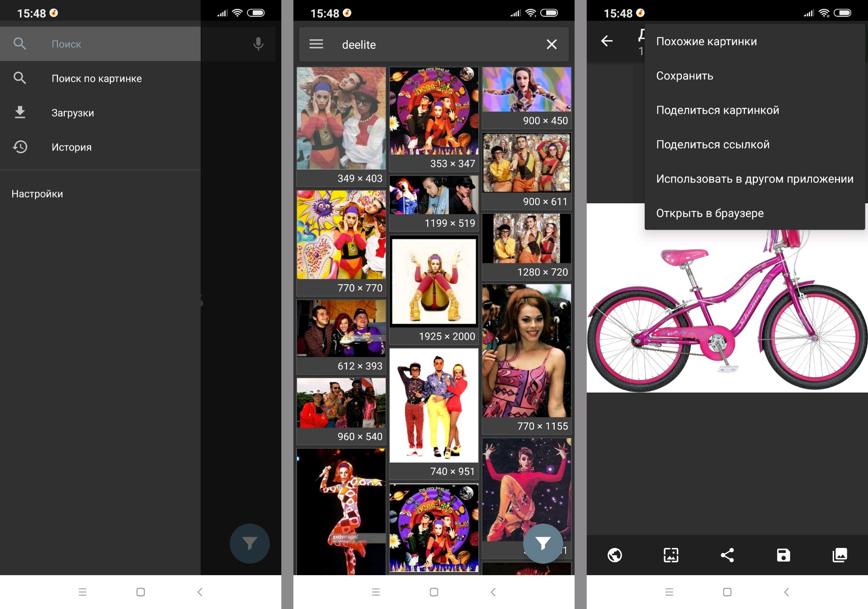Tap the search magnifier icon beside Поиск
Screen dimensions: 868x609
[x=19, y=44]
